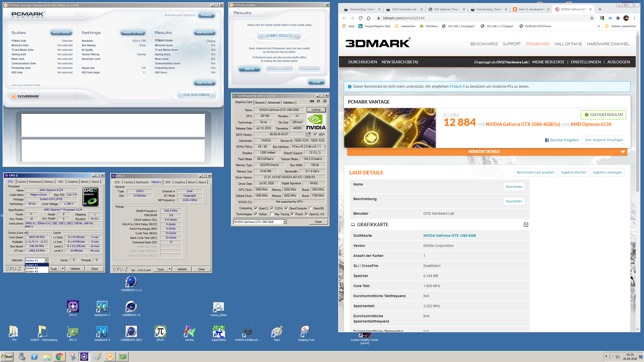Switch to Advanced tab in GPU-Z
Image resolution: width=644 pixels, height=362 pixels.
pos(274,102)
